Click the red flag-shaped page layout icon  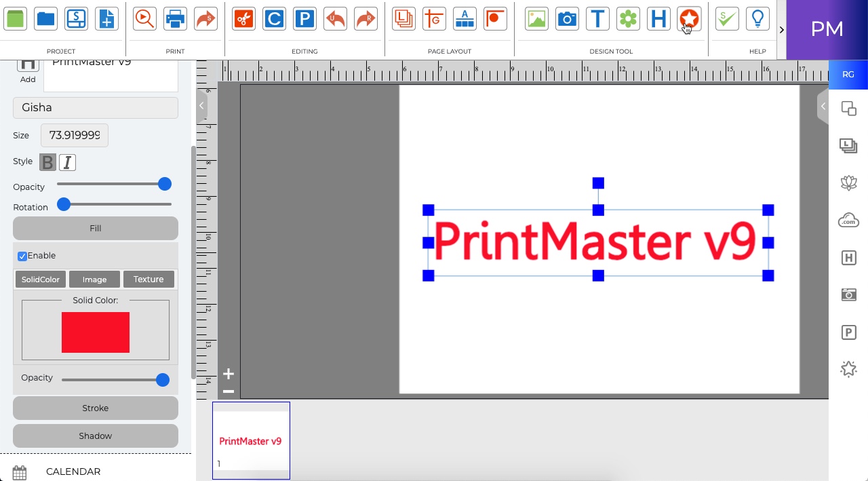pyautogui.click(x=495, y=19)
